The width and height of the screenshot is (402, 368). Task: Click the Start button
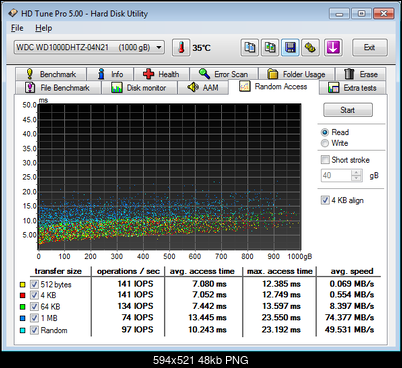(348, 110)
